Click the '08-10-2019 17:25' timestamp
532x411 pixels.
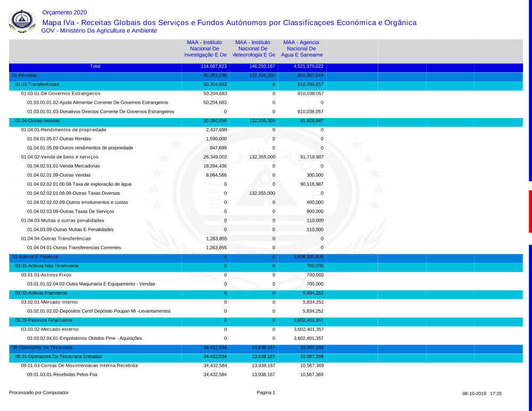(482, 393)
